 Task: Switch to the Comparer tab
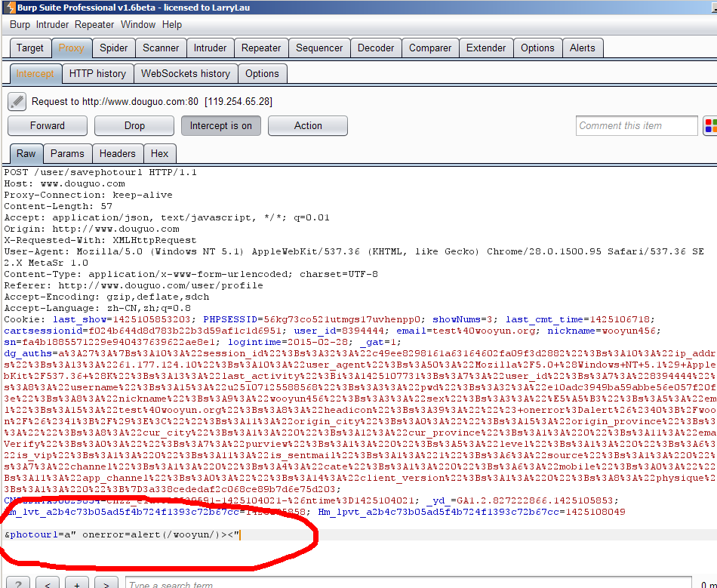click(x=430, y=48)
